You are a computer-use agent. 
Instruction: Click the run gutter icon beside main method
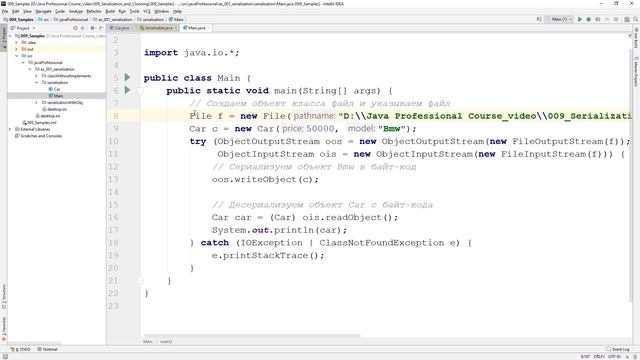[x=127, y=90]
